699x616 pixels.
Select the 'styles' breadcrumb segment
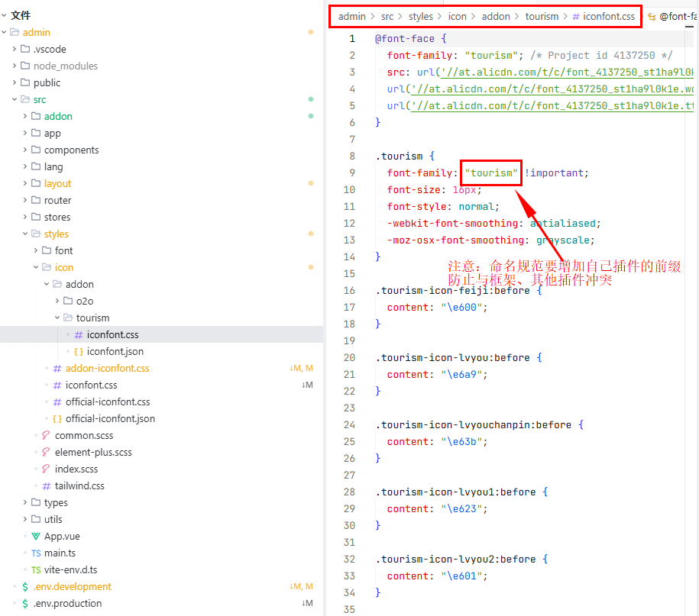click(x=420, y=16)
